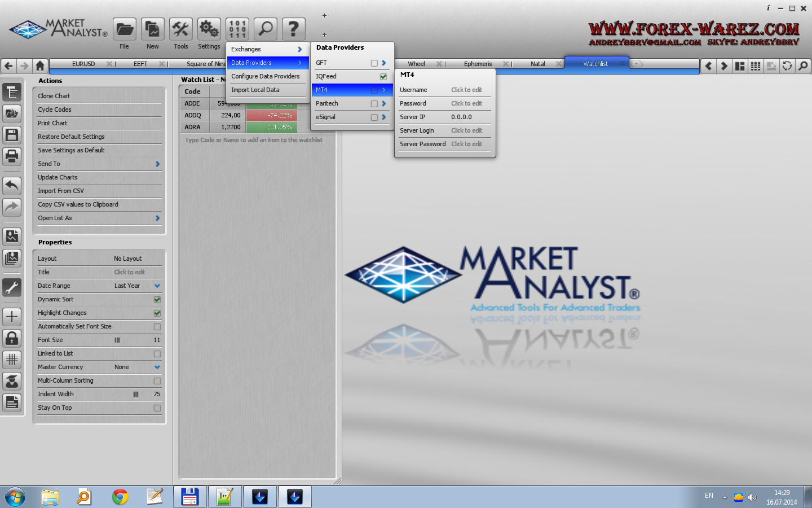This screenshot has height=508, width=812.
Task: Click Clone Chart in Actions panel
Action: 54,96
